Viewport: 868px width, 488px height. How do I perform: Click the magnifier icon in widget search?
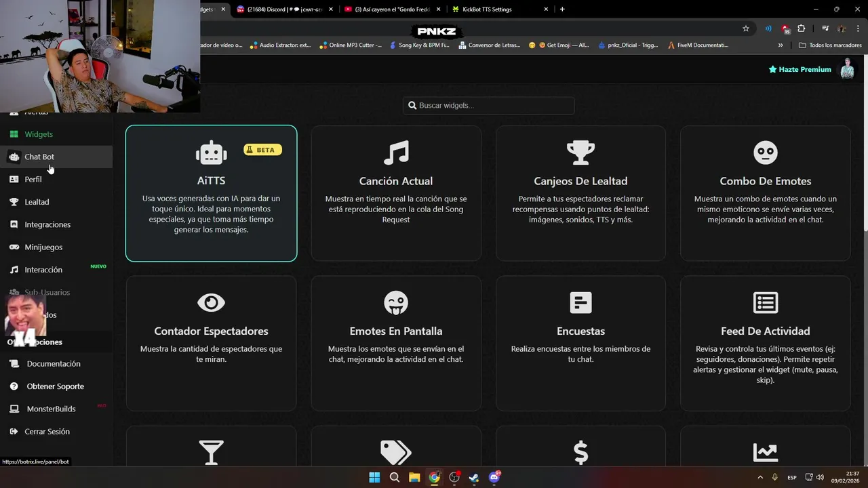412,106
